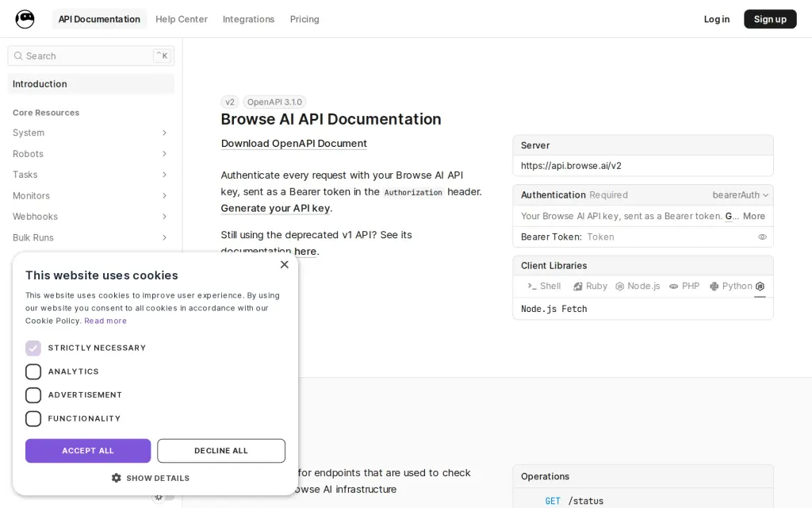The image size is (812, 508).
Task: Click the Sign up button
Action: 770,19
